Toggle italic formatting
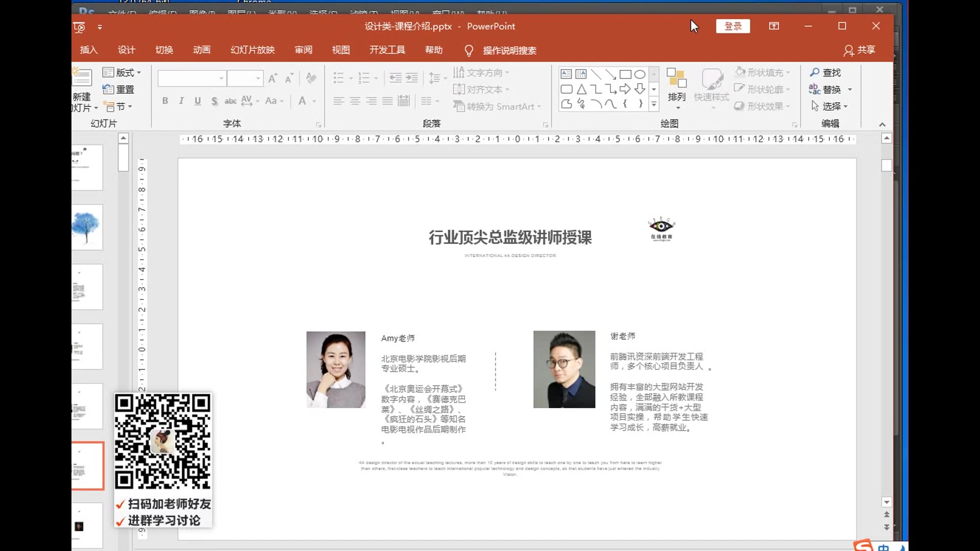Screen dimensions: 980x551 coord(181,101)
